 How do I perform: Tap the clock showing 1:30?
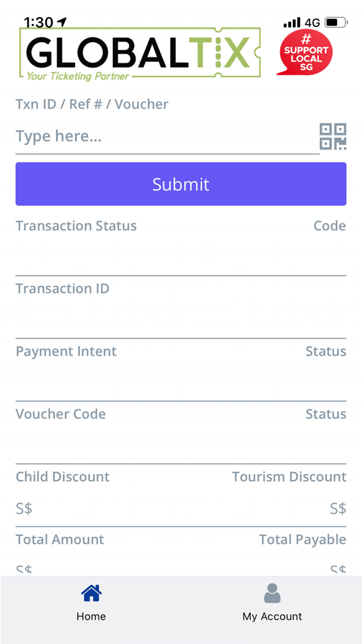click(x=40, y=22)
